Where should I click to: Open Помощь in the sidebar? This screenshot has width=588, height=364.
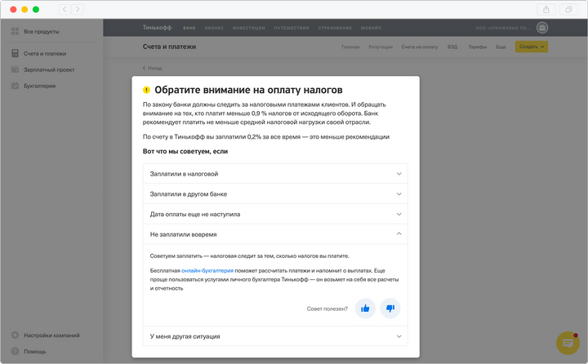pyautogui.click(x=34, y=351)
